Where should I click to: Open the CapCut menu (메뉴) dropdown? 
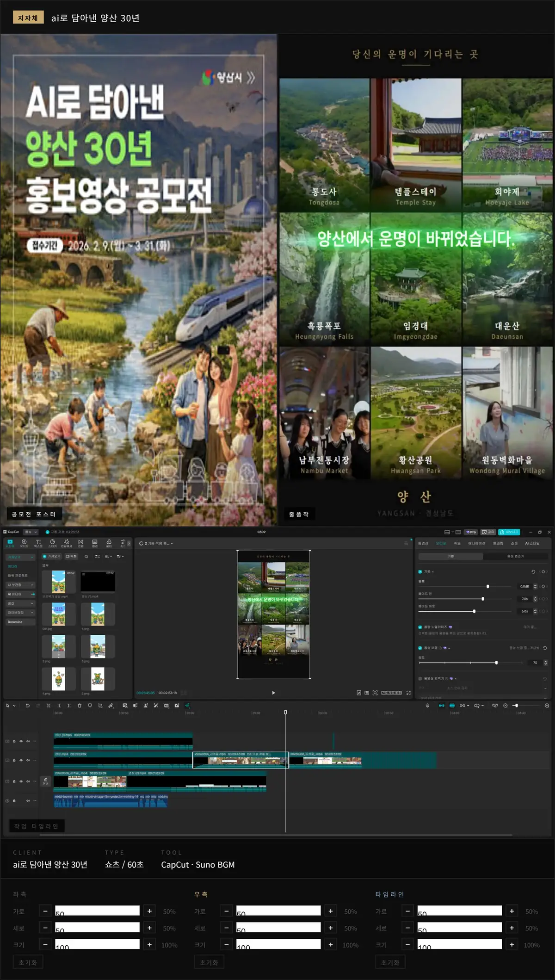click(x=30, y=532)
